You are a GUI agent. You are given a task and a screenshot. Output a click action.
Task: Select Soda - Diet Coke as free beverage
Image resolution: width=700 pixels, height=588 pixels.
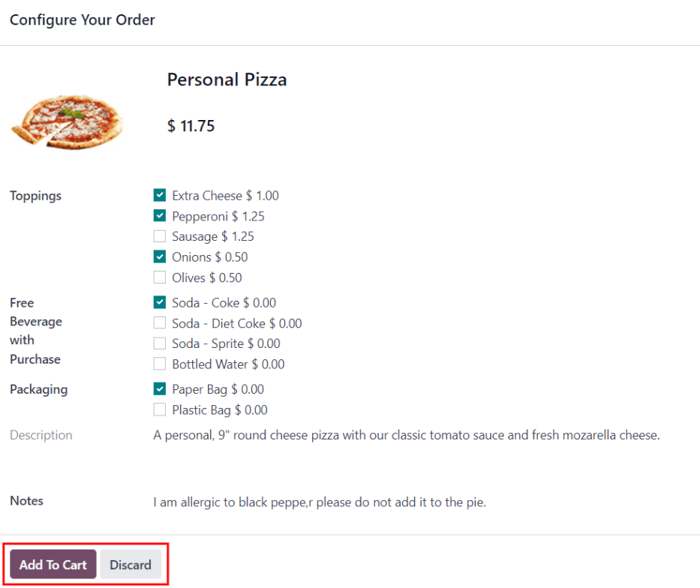[x=159, y=322]
